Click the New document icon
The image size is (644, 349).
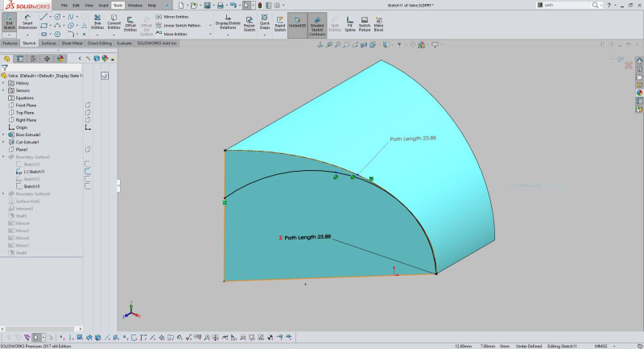181,6
